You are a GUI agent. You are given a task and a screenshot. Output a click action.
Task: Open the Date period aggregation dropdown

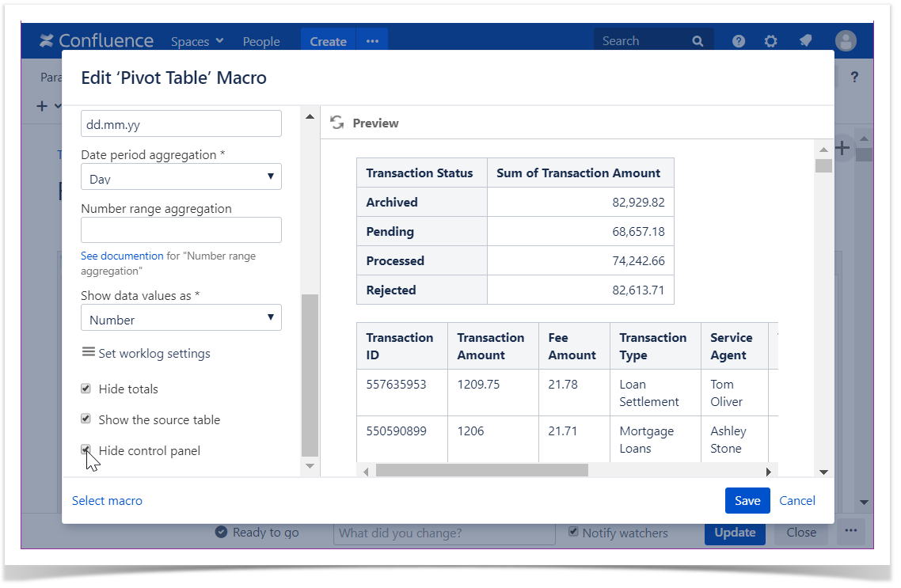[x=181, y=176]
